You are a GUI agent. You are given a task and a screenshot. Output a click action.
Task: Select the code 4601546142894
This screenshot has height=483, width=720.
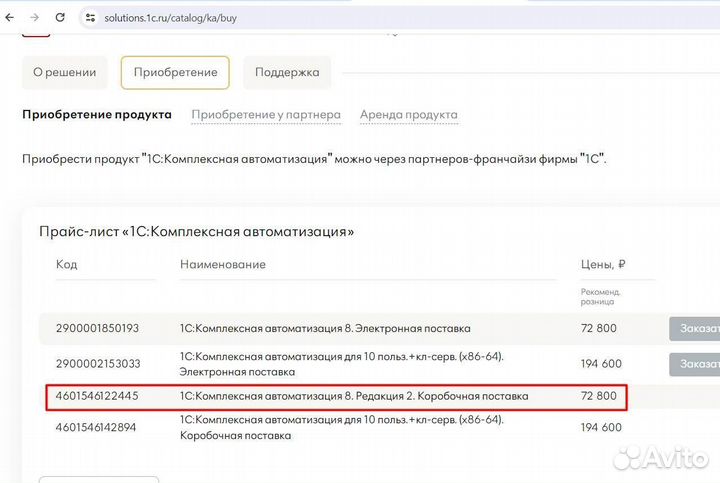tap(96, 427)
